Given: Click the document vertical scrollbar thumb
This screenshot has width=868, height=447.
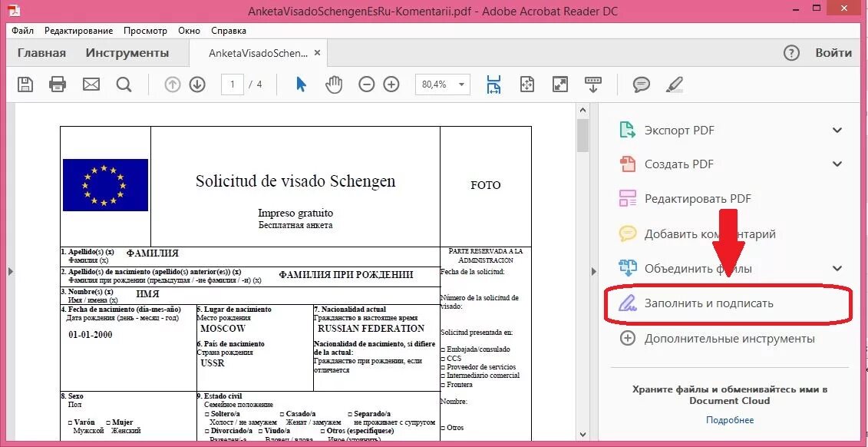Looking at the screenshot, I should point(583,135).
